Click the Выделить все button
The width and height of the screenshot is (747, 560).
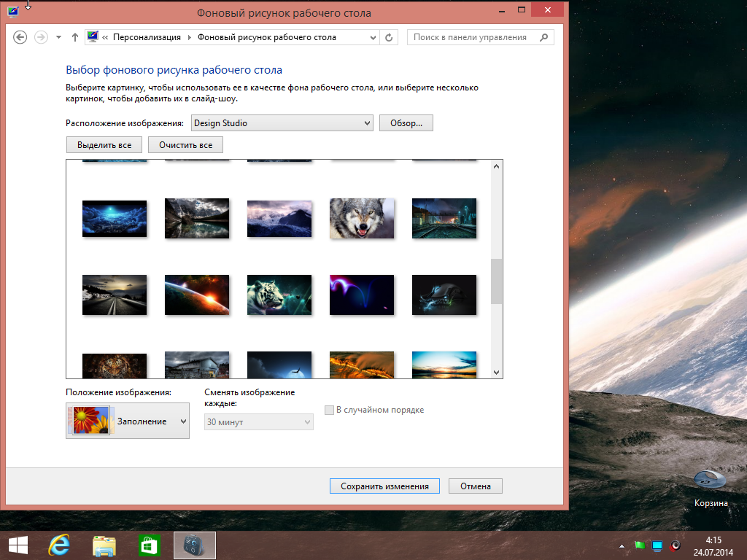click(x=104, y=145)
